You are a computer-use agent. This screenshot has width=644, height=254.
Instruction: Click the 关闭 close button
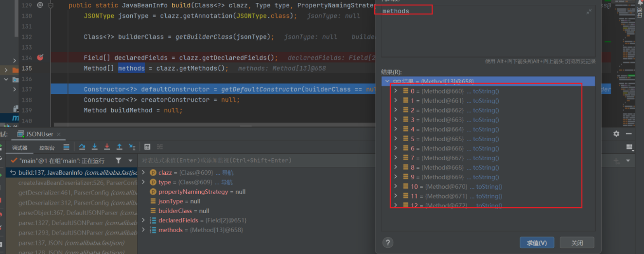[x=577, y=243]
